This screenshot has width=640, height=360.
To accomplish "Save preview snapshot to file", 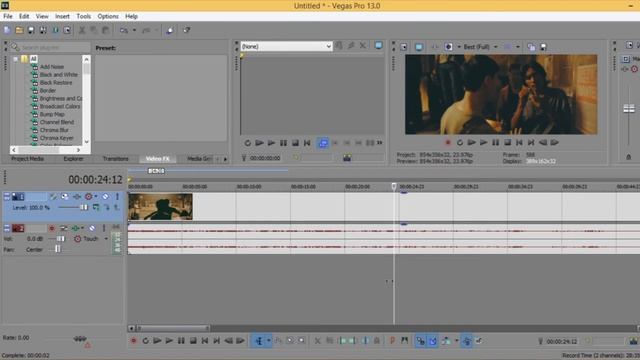I will [543, 47].
